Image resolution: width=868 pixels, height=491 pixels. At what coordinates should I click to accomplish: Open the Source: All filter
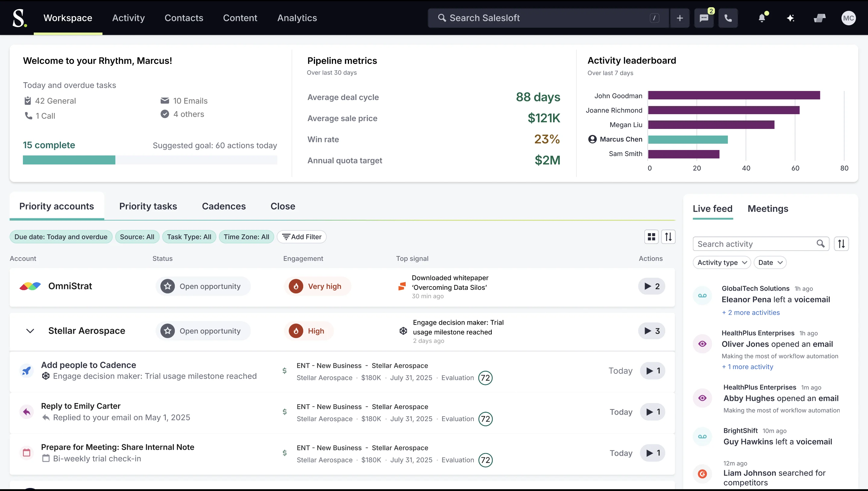pos(137,237)
